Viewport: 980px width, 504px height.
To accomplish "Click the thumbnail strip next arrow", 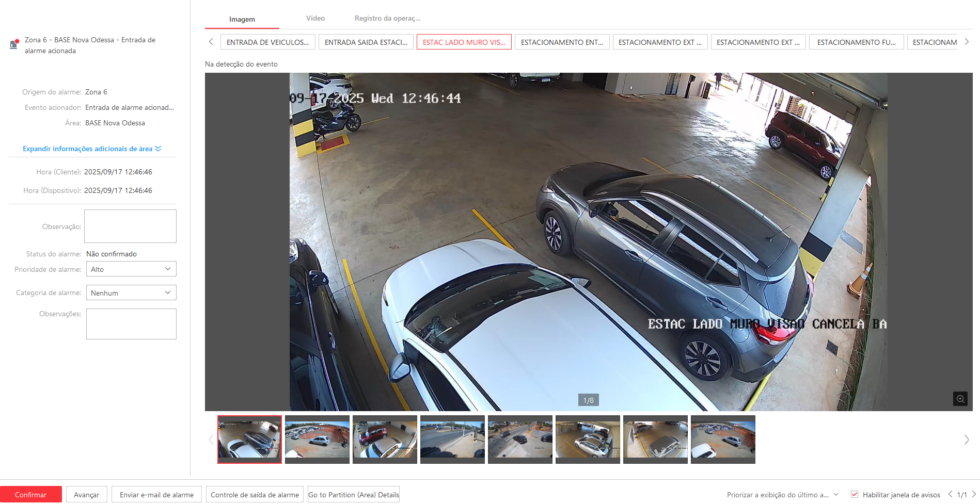I will pyautogui.click(x=966, y=440).
